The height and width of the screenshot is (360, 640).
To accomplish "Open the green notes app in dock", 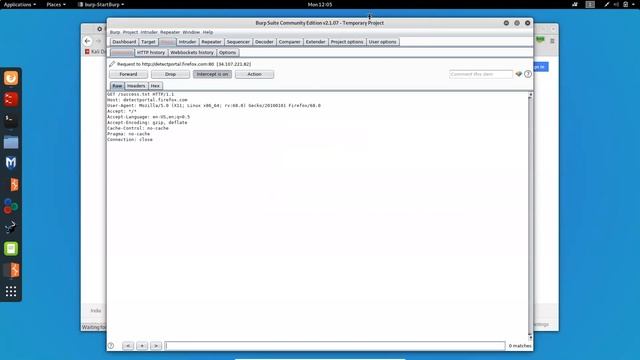I will (x=11, y=249).
